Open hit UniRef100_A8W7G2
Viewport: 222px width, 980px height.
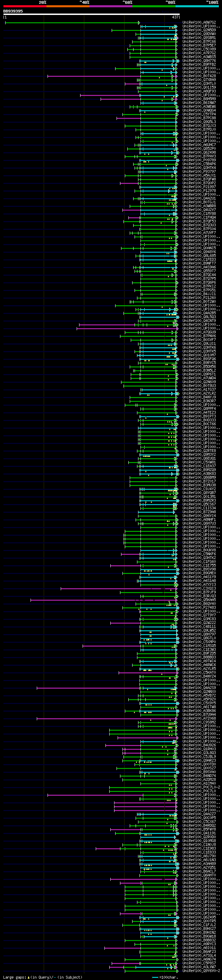[199, 23]
